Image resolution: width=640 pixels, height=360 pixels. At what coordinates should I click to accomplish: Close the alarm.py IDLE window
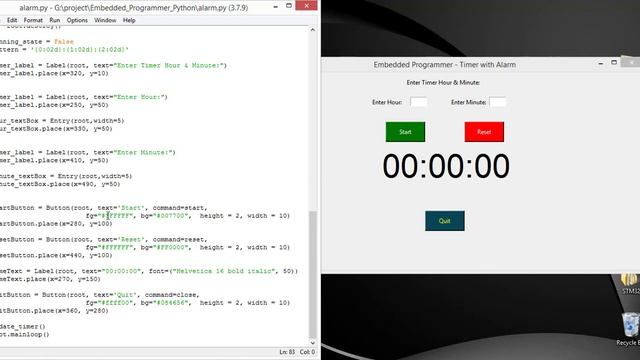[x=307, y=5]
